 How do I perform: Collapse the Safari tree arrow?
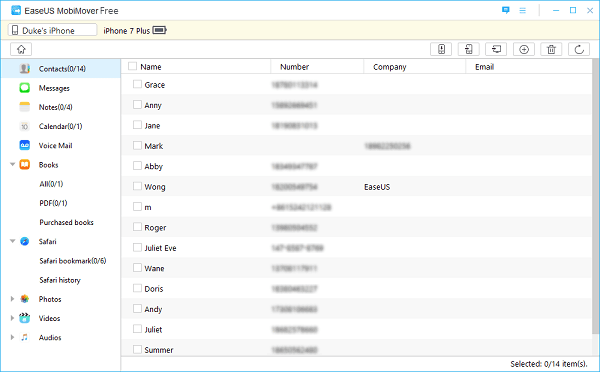tap(12, 241)
